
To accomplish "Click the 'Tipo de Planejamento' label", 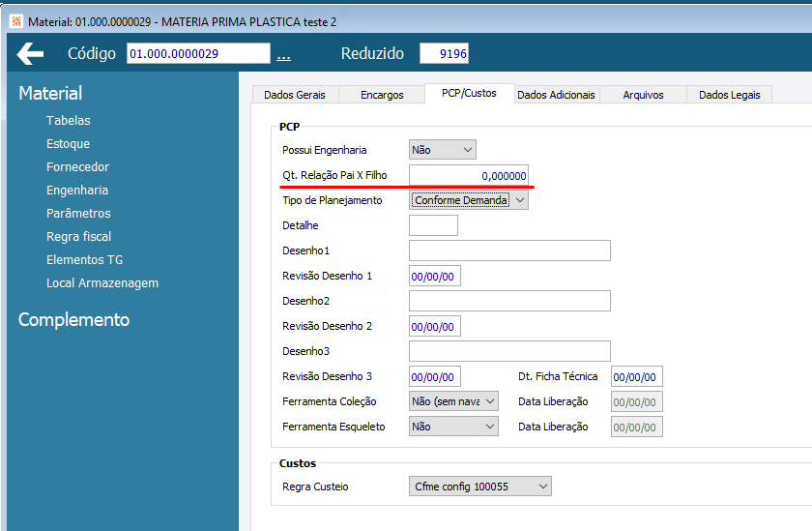I will coord(332,200).
